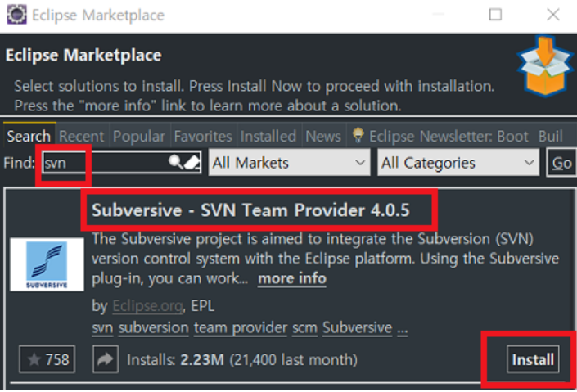Click the Installs: 2.23M text

(x=175, y=359)
